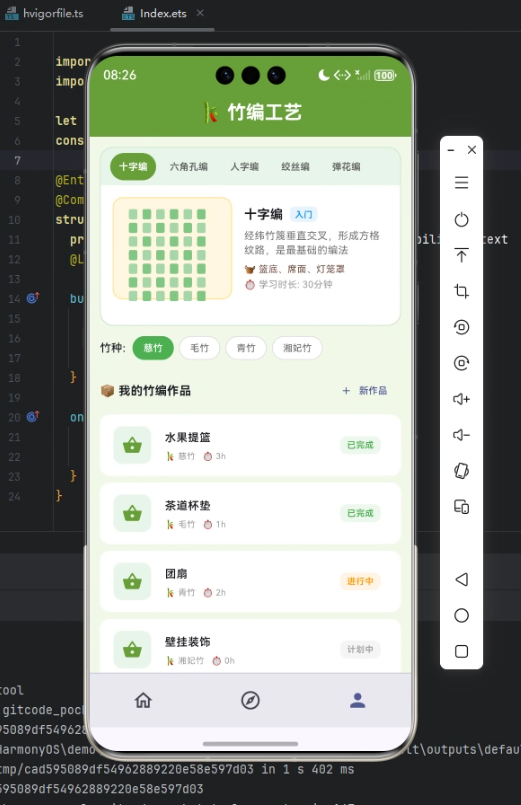This screenshot has width=521, height=805.
Task: Select the 十字编 weave tab
Action: pos(133,166)
